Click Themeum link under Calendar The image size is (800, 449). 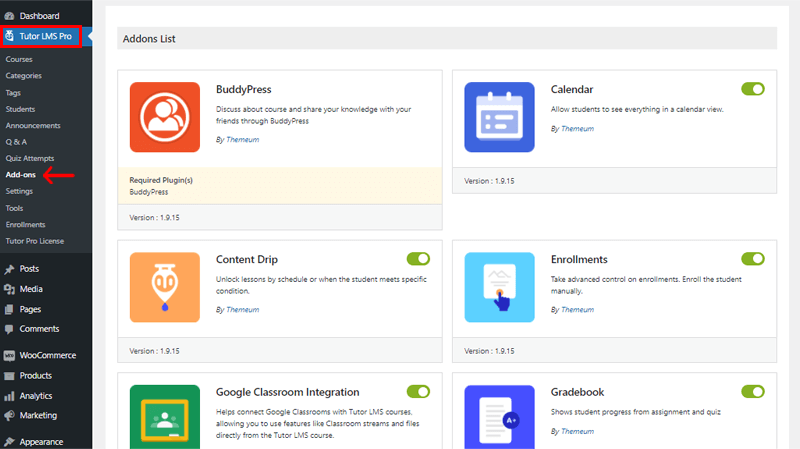(578, 129)
